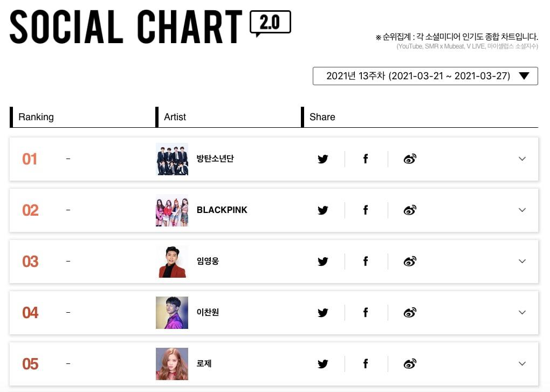
Task: Share 방탄소년단 ranking on Facebook
Action: [x=366, y=159]
